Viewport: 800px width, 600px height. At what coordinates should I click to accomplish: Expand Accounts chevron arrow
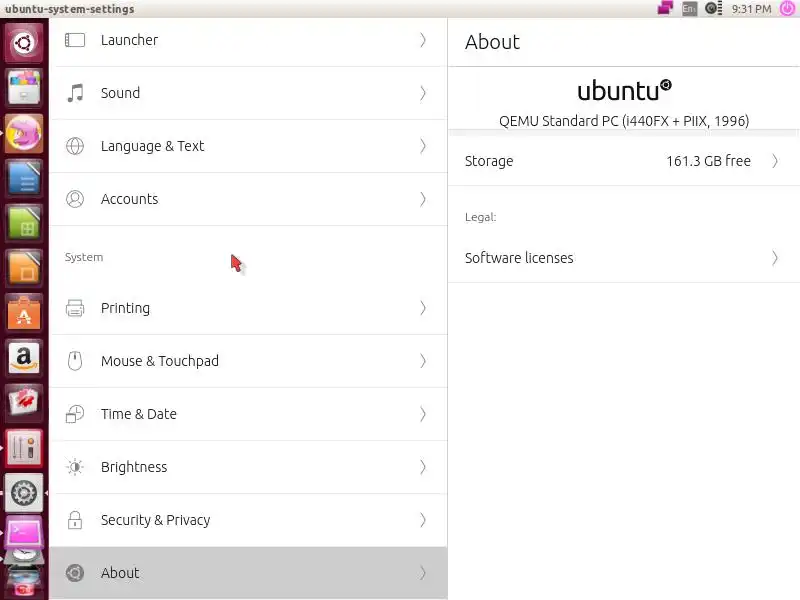click(x=422, y=199)
